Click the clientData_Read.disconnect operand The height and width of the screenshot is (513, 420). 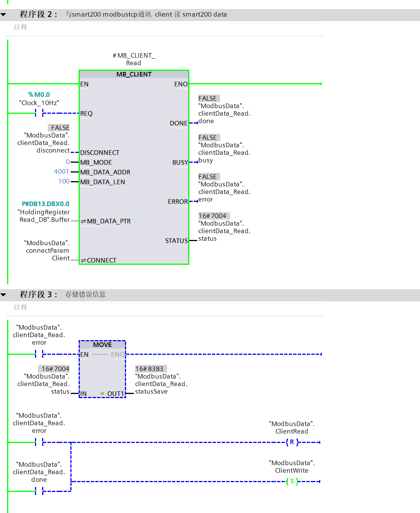(44, 143)
